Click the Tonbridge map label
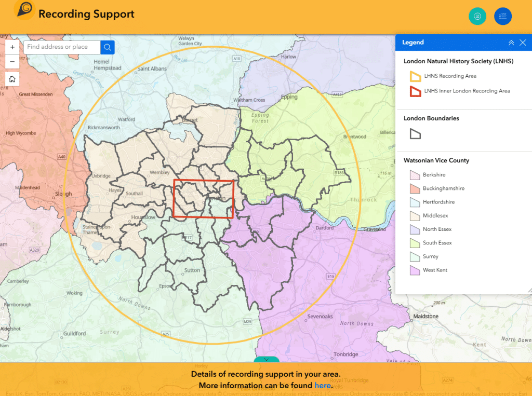Screen dimensions: 532x396 pos(345,354)
